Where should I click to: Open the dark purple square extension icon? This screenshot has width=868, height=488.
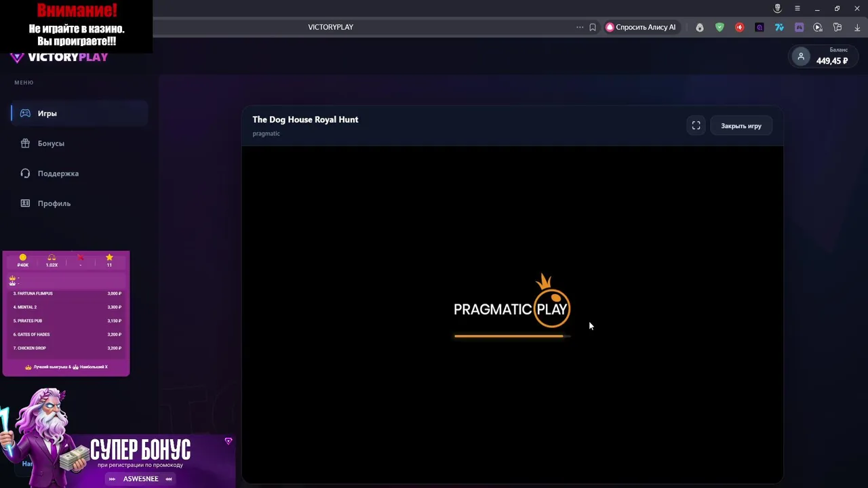pos(759,27)
